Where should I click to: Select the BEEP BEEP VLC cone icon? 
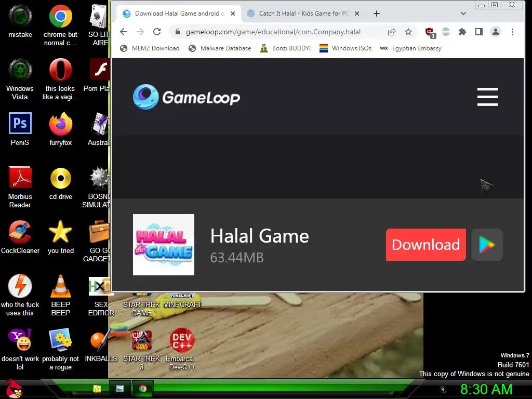(x=60, y=295)
